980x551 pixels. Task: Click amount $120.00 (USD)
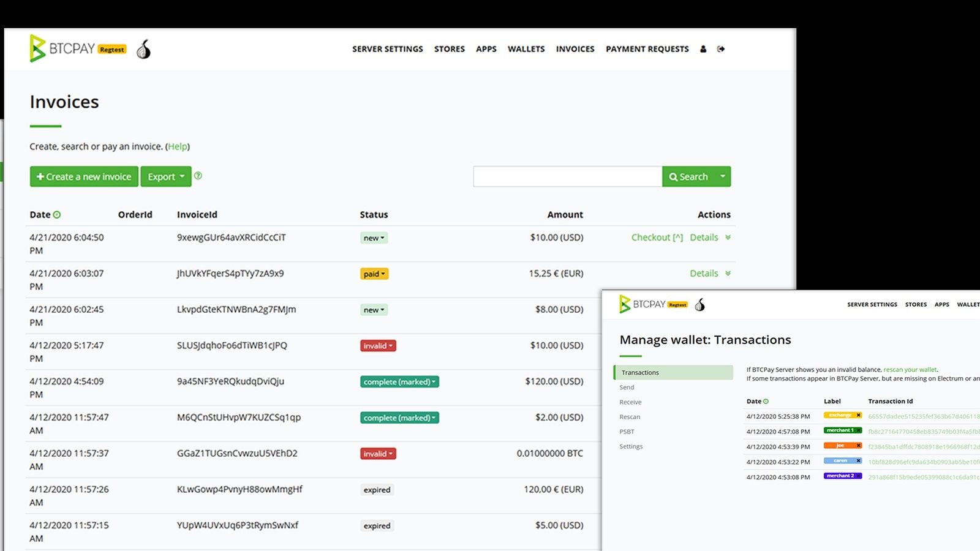tap(554, 381)
